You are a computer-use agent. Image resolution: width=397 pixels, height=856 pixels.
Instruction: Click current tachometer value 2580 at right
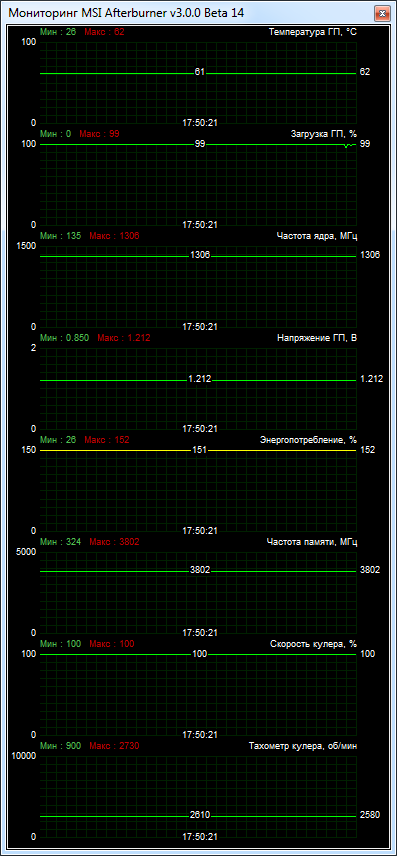(x=370, y=815)
